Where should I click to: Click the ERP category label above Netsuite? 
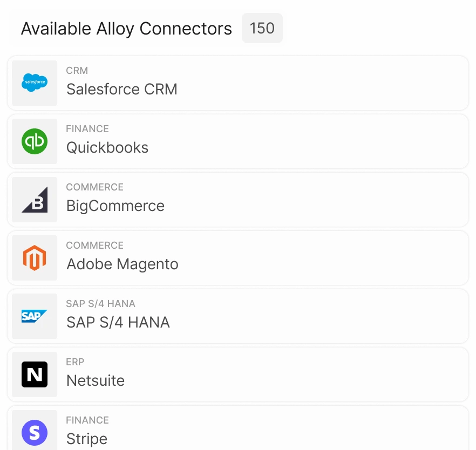75,362
